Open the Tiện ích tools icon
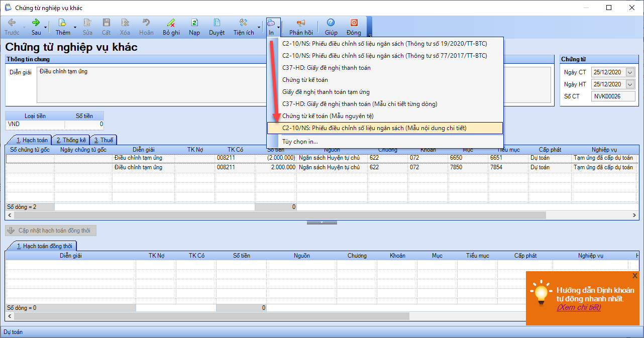 (244, 23)
